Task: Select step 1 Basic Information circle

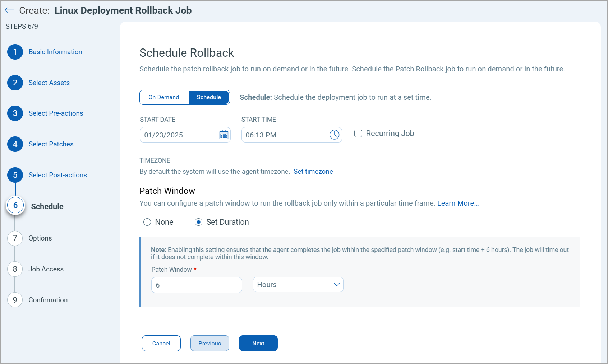Action: pyautogui.click(x=15, y=52)
